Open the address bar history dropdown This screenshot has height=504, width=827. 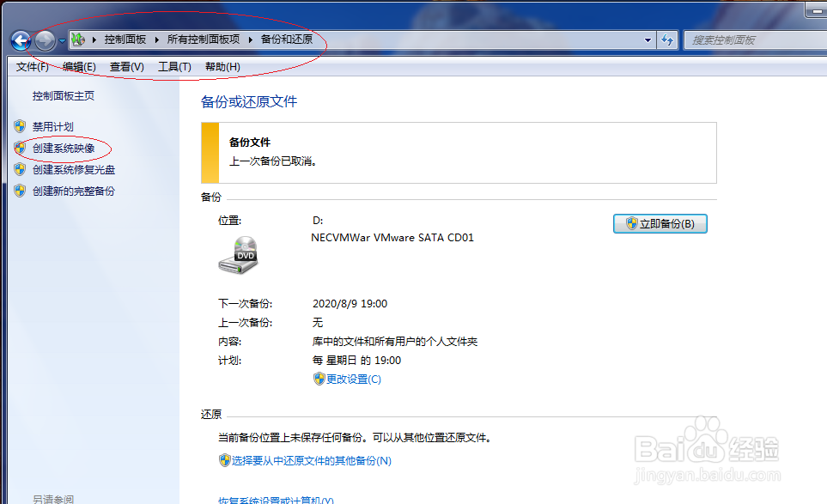[648, 39]
